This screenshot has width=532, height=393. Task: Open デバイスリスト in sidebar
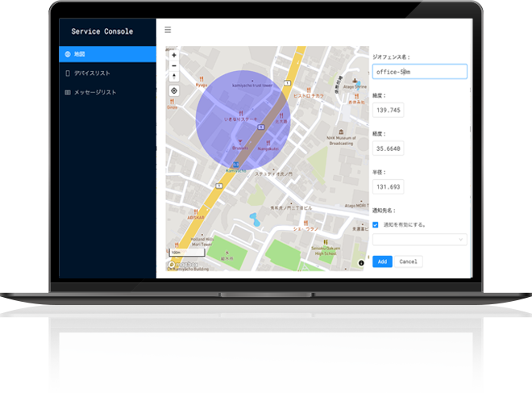[107, 73]
